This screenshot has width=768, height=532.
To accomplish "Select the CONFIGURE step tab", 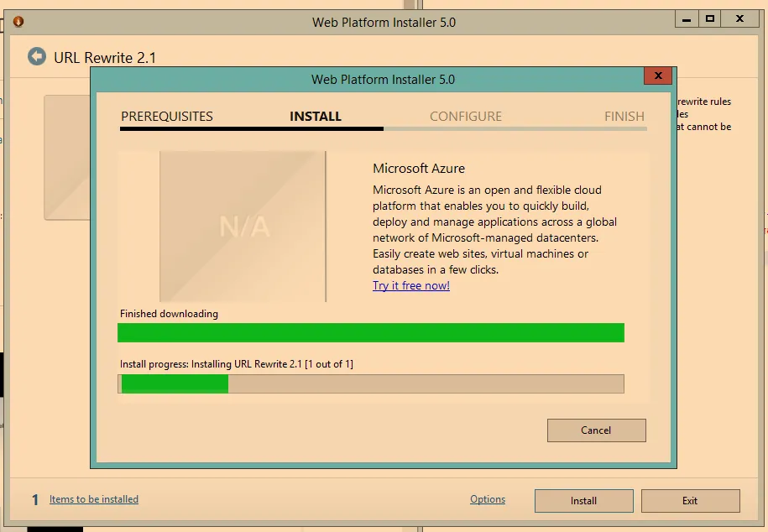I will (466, 116).
